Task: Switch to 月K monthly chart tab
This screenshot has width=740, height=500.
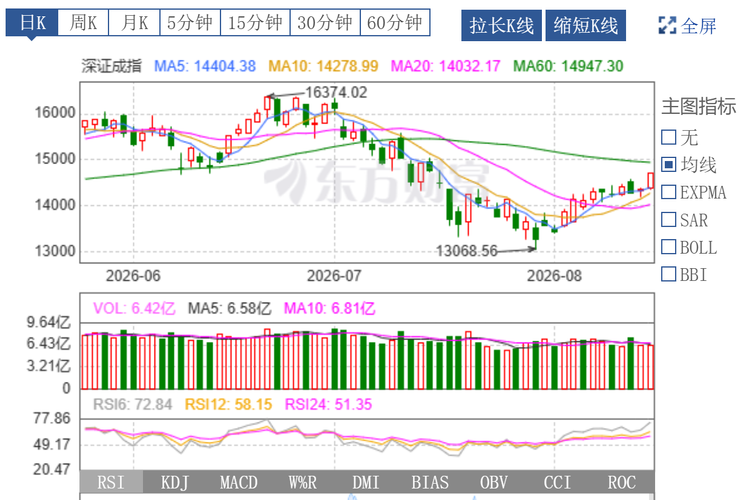Action: (x=135, y=22)
